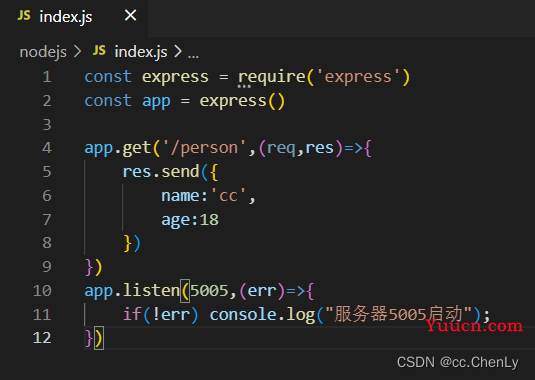This screenshot has width=535, height=380.
Task: Click the word require on line 1
Action: click(272, 77)
